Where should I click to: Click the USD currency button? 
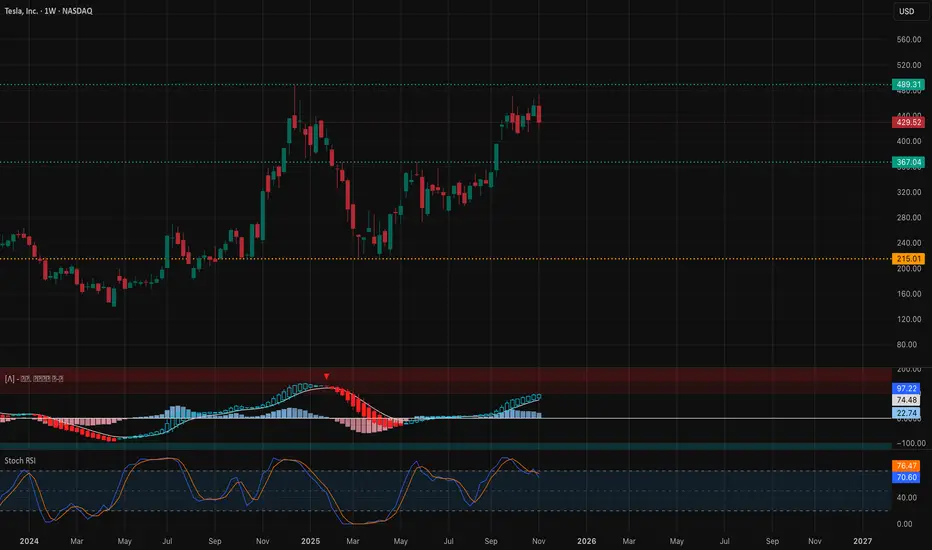click(906, 11)
